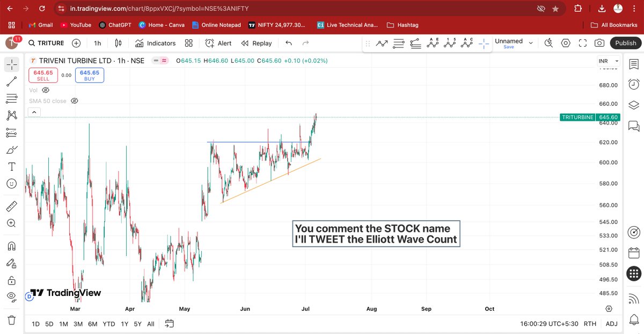Select the crosshair cursor tool in left sidebar
Screen dimensions: 644x334
11,64
